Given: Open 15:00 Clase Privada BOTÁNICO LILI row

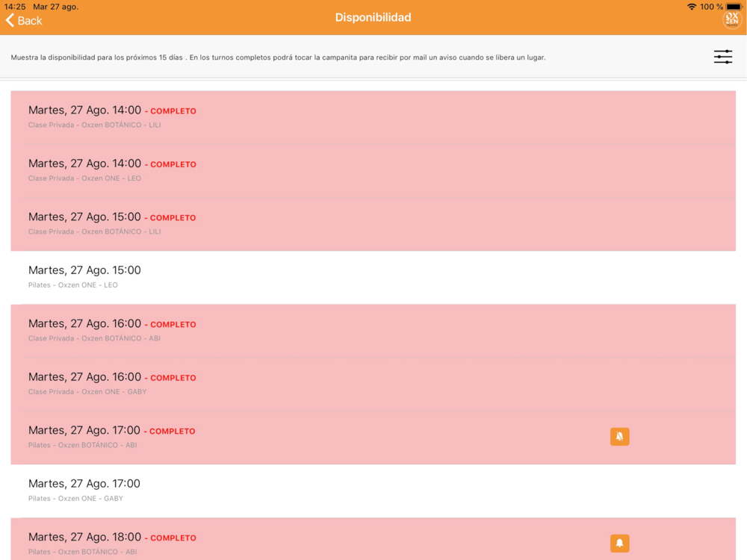Looking at the screenshot, I should tap(373, 224).
